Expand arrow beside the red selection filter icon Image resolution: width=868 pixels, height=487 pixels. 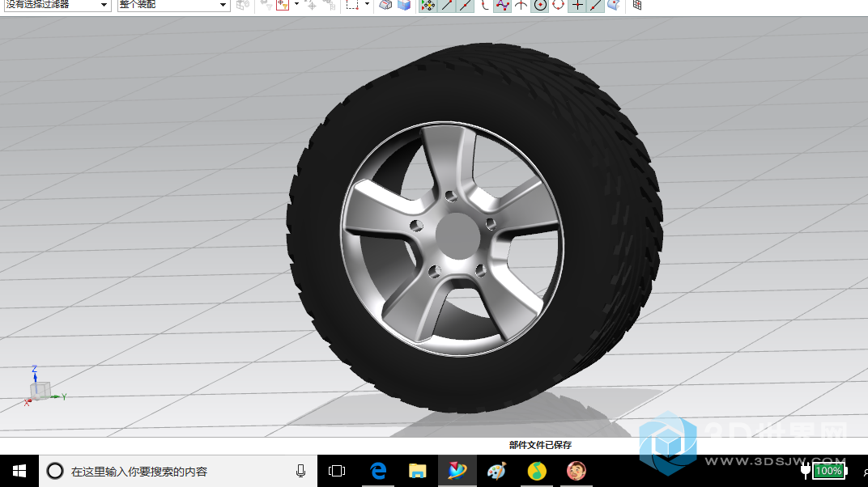pos(296,4)
